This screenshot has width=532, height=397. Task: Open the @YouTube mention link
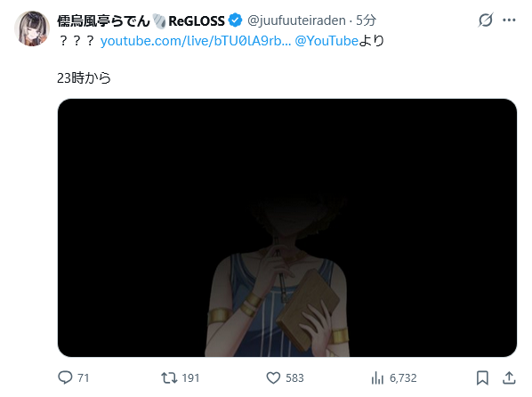(326, 41)
